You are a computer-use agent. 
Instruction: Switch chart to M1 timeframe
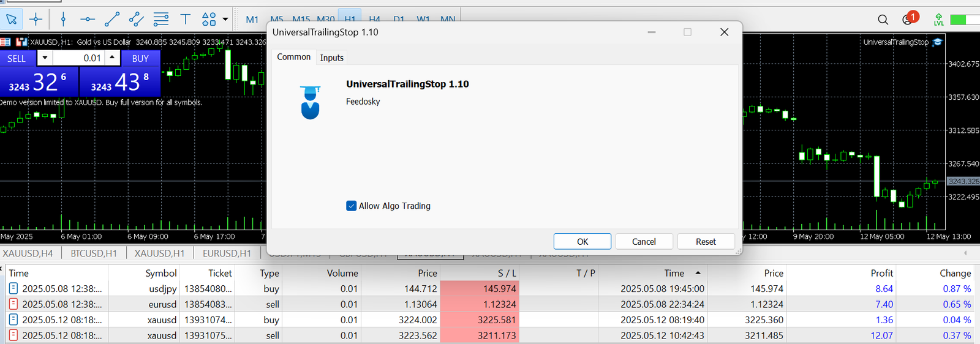[x=252, y=20]
